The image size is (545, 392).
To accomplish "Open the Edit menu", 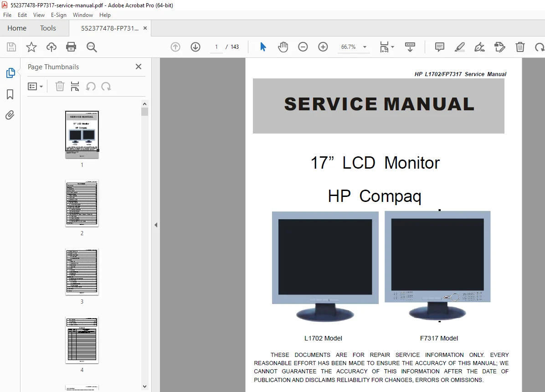I will (22, 15).
